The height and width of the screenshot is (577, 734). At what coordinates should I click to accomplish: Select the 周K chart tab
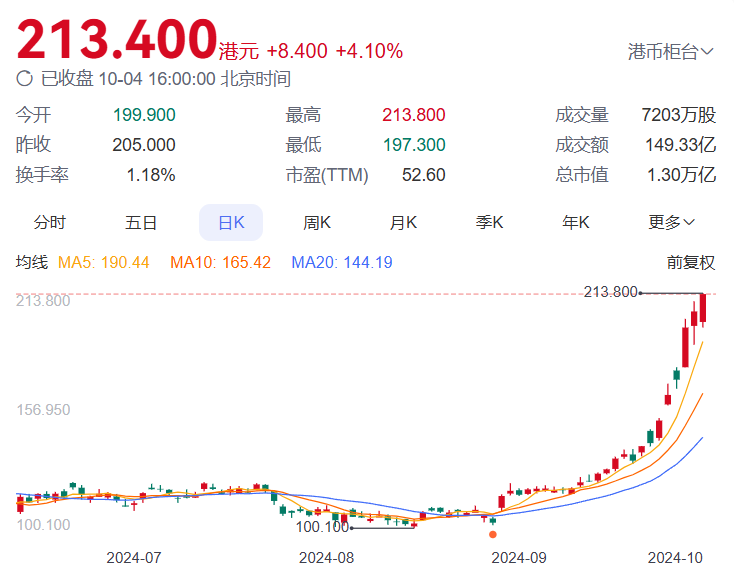tap(317, 222)
